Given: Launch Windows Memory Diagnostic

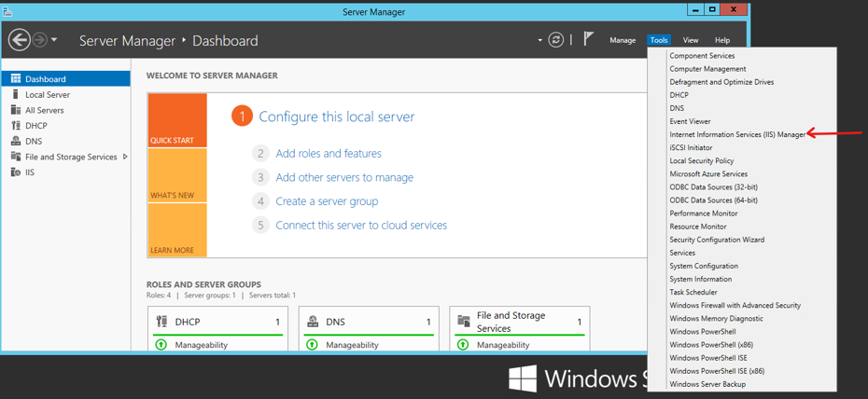Looking at the screenshot, I should point(716,318).
